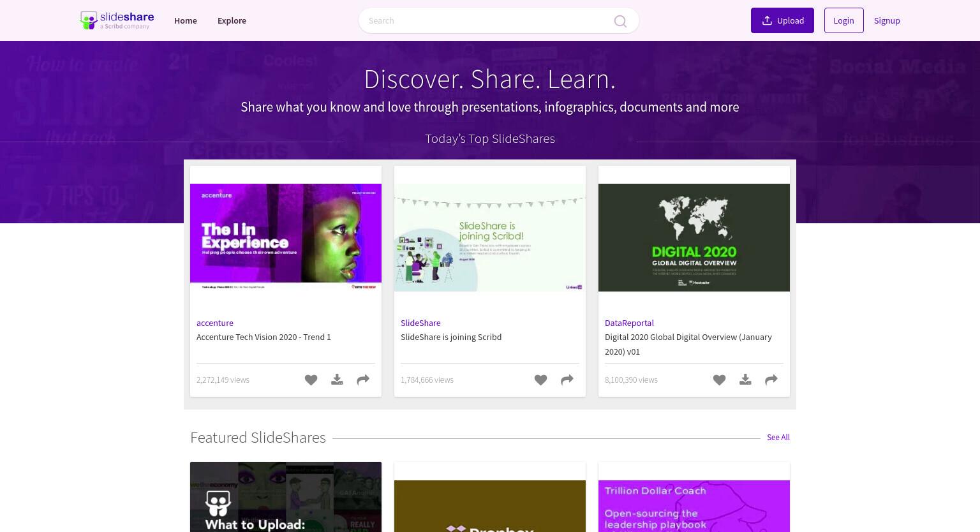Click See All for Featured SlideShares

tap(778, 437)
